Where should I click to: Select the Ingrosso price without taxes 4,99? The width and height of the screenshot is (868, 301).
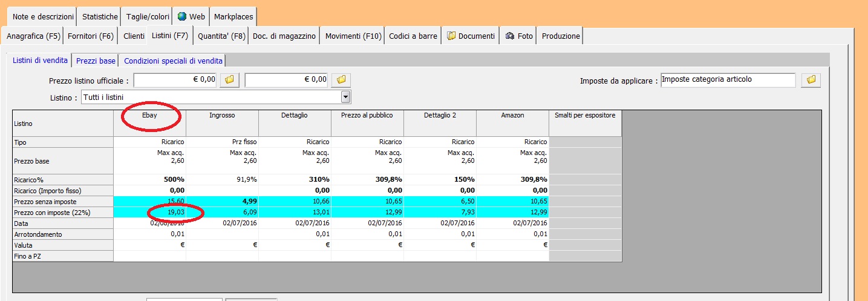[246, 202]
